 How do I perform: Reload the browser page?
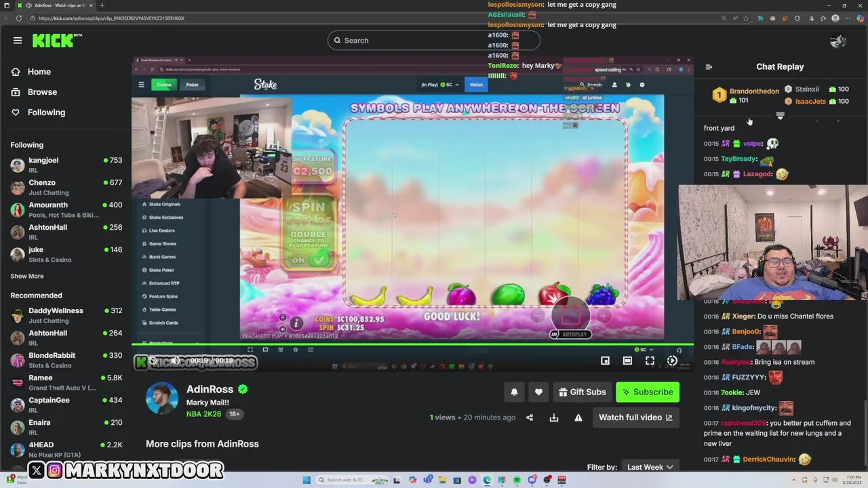19,18
